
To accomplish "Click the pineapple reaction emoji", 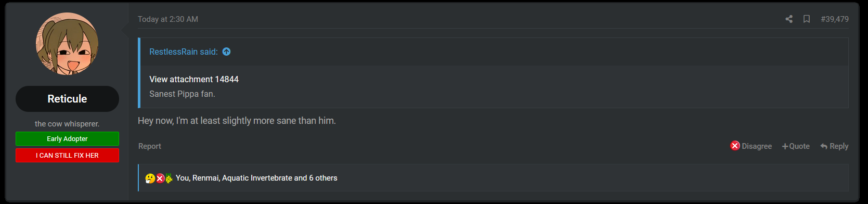I will [x=169, y=178].
